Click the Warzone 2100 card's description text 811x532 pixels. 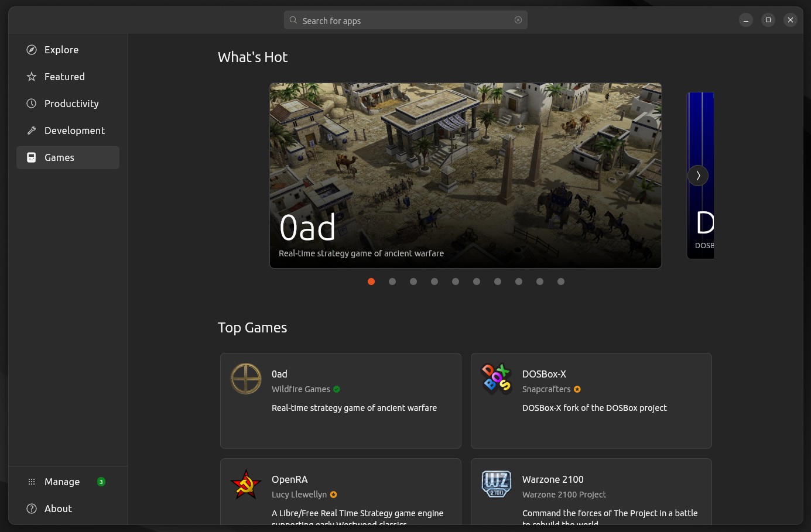[610, 517]
